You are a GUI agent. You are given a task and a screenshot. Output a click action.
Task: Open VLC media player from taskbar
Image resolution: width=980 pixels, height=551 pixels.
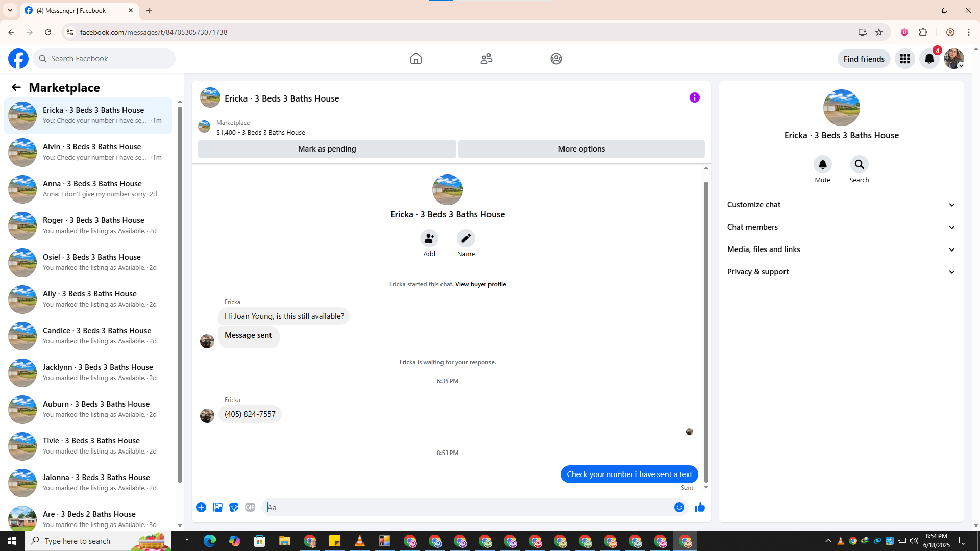[360, 541]
